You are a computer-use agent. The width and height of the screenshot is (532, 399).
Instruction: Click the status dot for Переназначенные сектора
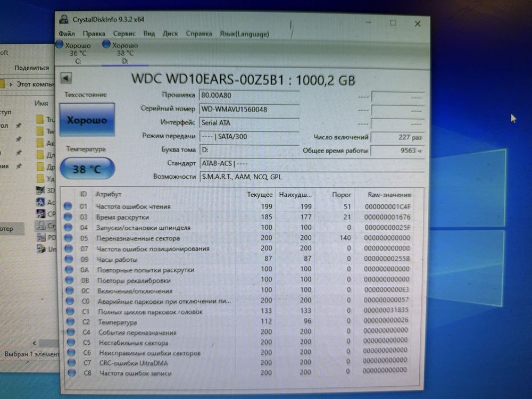69,237
